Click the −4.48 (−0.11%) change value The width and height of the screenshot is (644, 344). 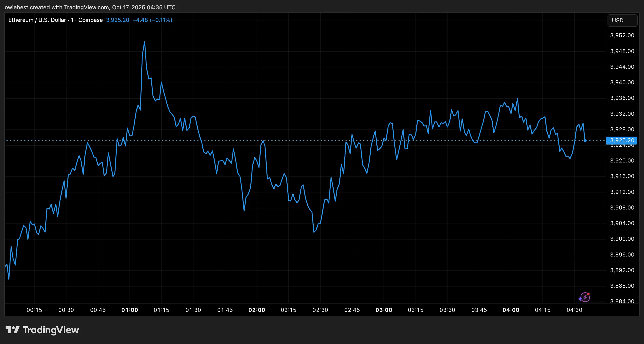[152, 20]
